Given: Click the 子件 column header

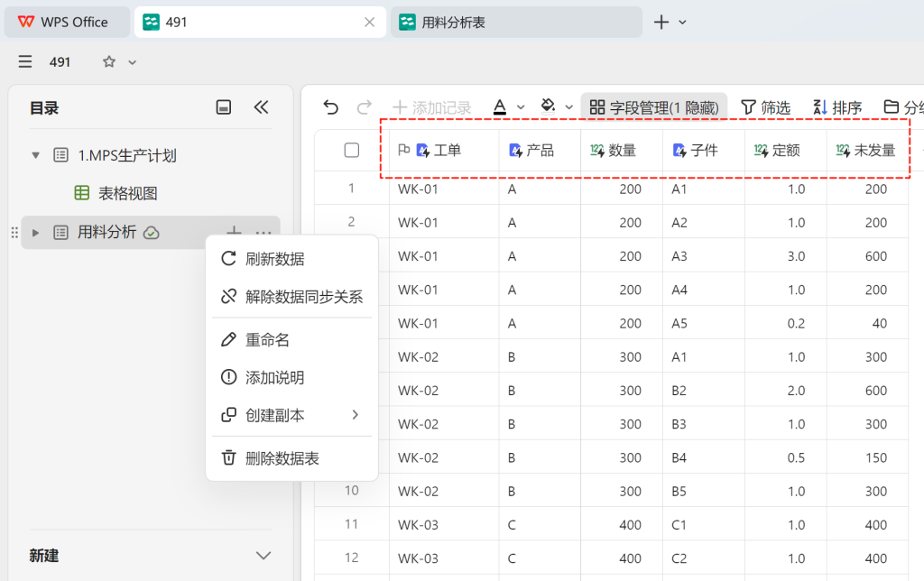Looking at the screenshot, I should 704,151.
